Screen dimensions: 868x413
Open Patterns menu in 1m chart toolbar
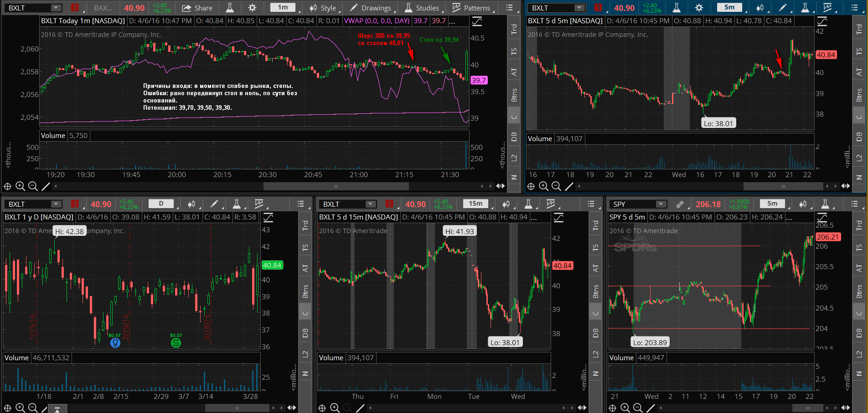[471, 8]
